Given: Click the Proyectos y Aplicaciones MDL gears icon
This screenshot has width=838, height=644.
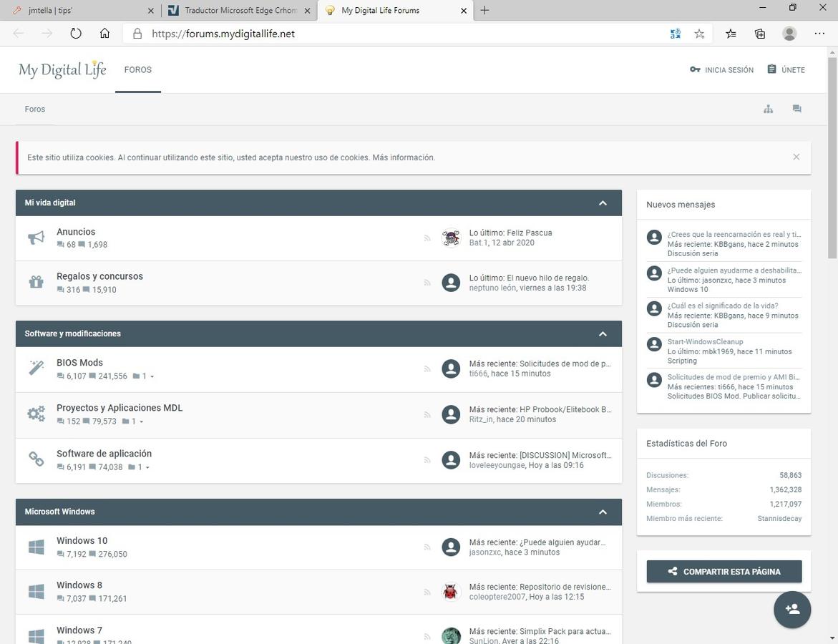Looking at the screenshot, I should pyautogui.click(x=36, y=414).
